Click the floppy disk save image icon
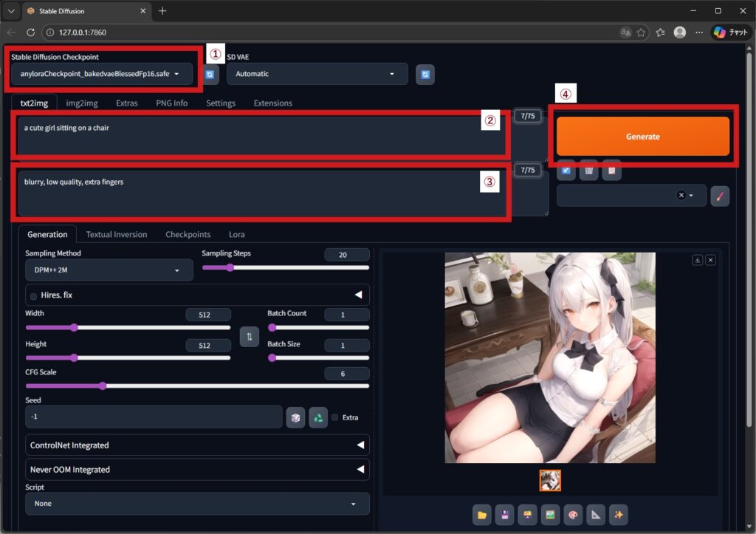Viewport: 756px width, 534px height. coord(506,515)
